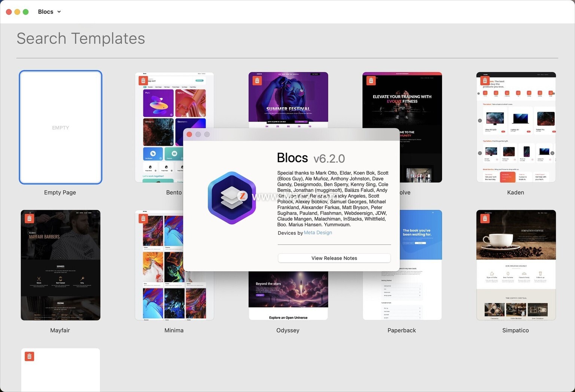Click the Mayfair label
This screenshot has width=575, height=392.
60,330
